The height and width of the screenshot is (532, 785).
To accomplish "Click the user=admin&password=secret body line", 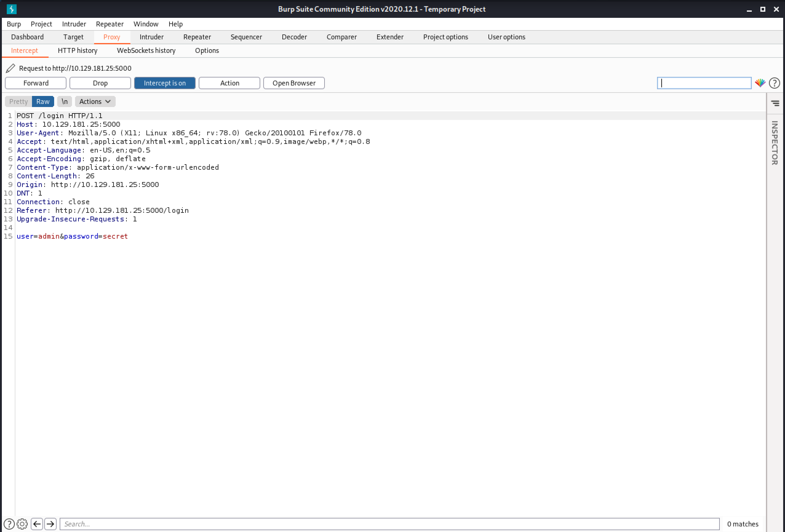I will [72, 236].
